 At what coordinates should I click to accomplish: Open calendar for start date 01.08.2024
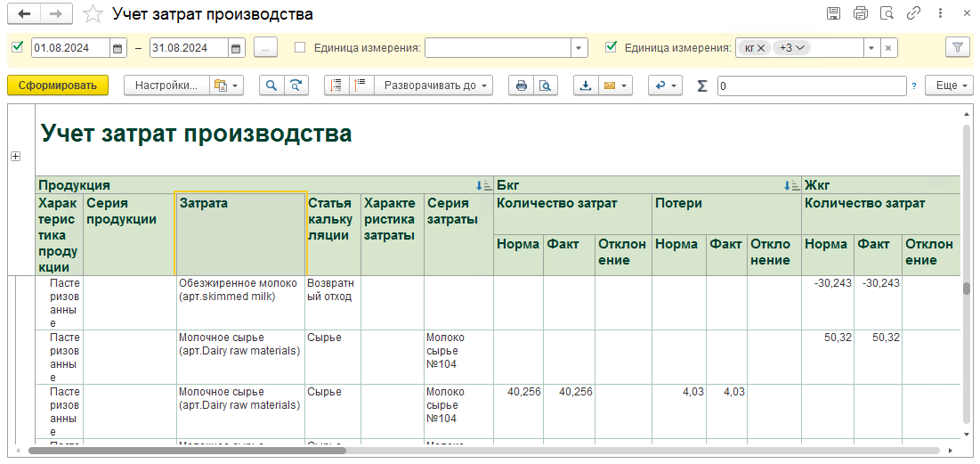tap(118, 47)
